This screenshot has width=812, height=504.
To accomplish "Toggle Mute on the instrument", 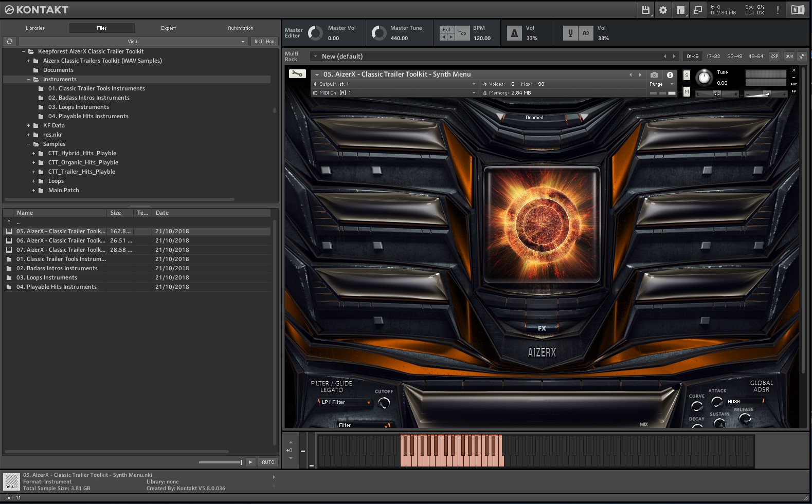I will [x=687, y=91].
